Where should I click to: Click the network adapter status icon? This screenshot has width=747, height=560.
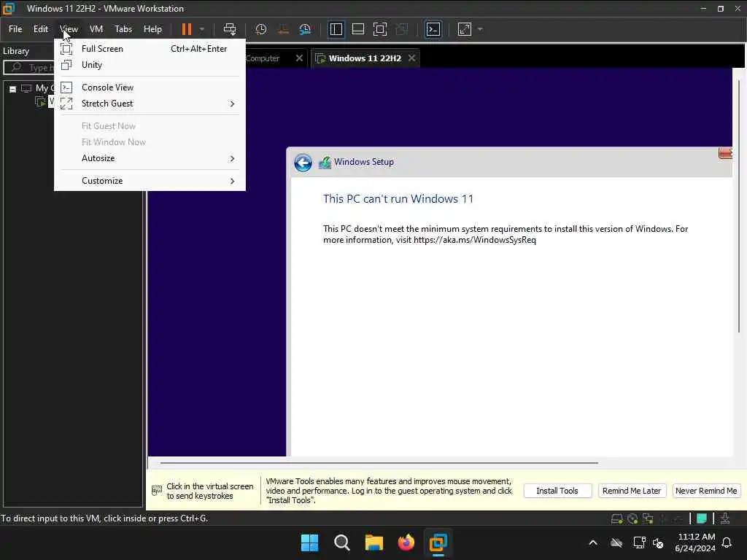[648, 519]
